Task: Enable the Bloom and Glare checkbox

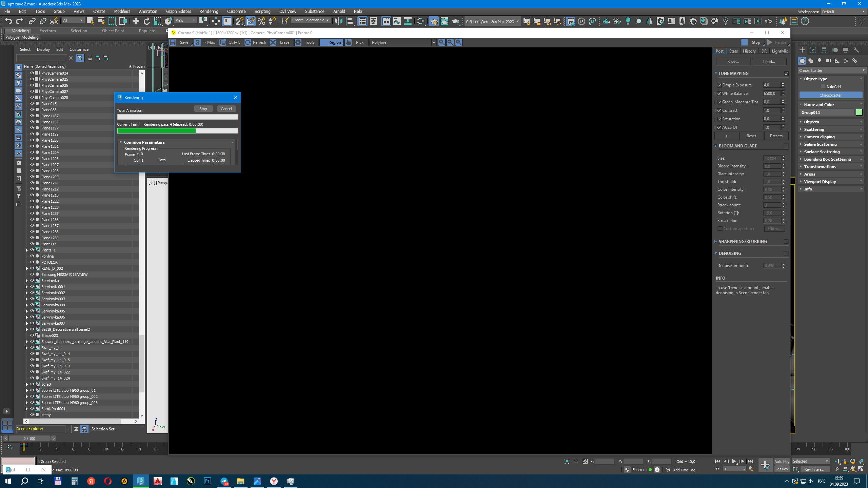Action: click(x=786, y=146)
